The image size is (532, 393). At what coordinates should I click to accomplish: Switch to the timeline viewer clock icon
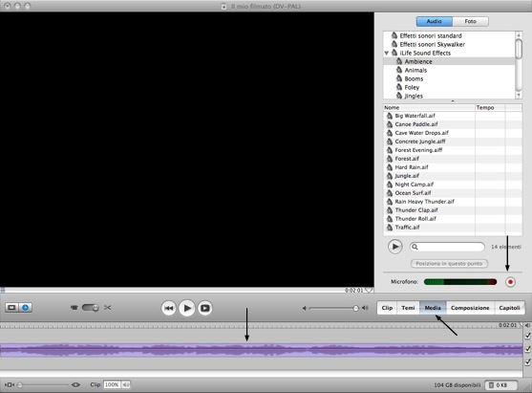pyautogui.click(x=25, y=308)
